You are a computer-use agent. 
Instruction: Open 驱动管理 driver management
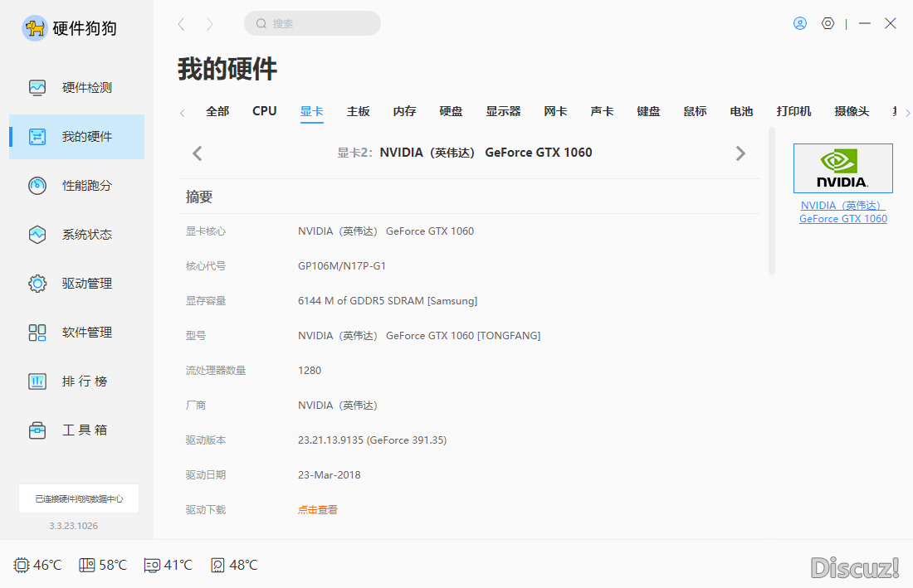(x=77, y=284)
